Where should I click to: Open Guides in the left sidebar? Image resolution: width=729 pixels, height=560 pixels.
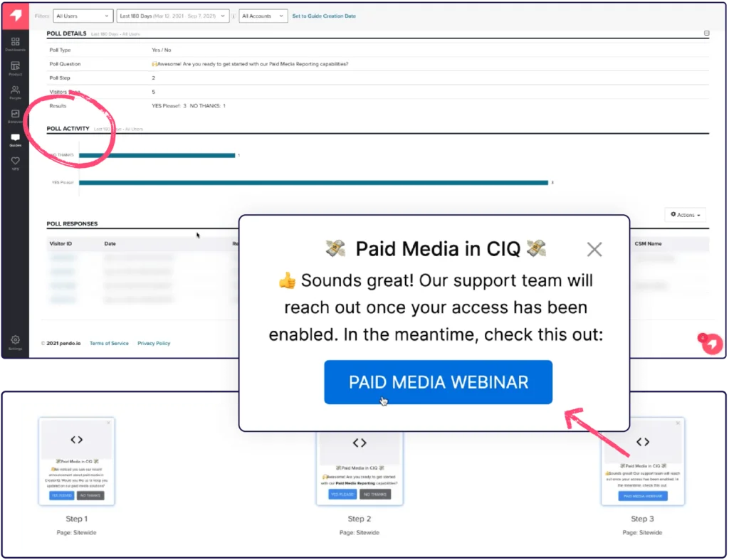point(15,139)
